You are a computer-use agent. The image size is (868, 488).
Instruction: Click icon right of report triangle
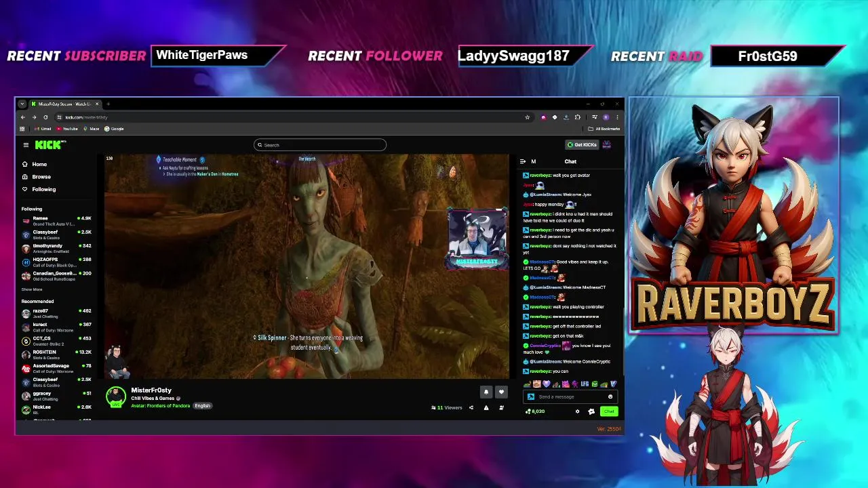501,408
